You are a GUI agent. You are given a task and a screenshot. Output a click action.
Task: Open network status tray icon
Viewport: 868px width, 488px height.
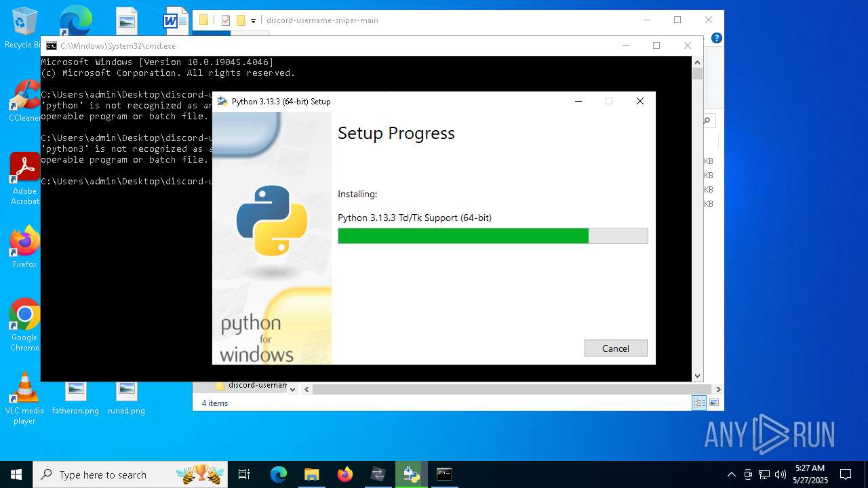[x=764, y=474]
